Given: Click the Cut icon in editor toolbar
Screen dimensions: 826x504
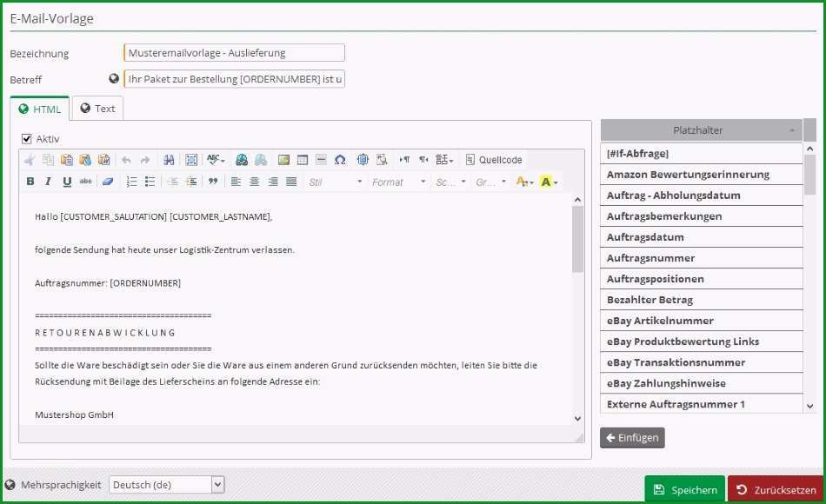Looking at the screenshot, I should [30, 160].
